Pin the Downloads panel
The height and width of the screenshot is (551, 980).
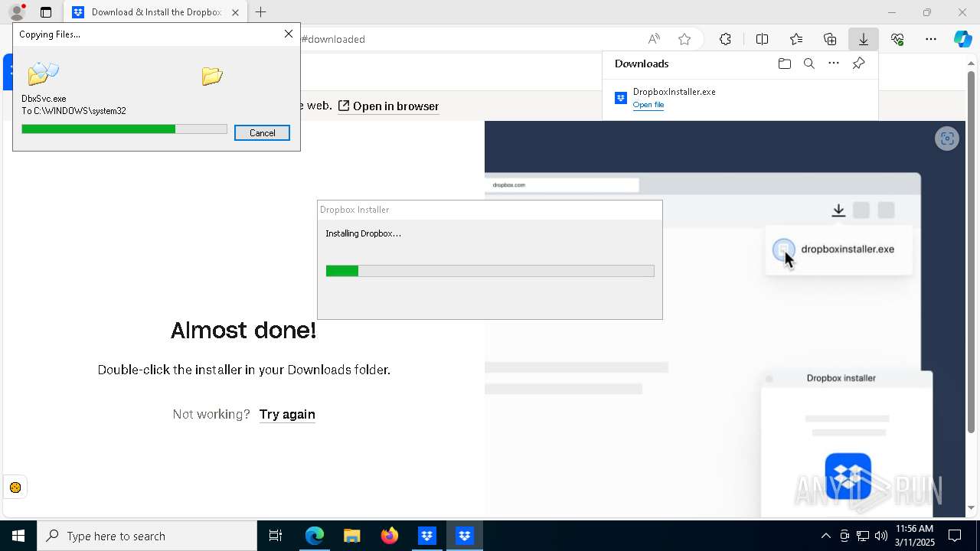point(858,64)
